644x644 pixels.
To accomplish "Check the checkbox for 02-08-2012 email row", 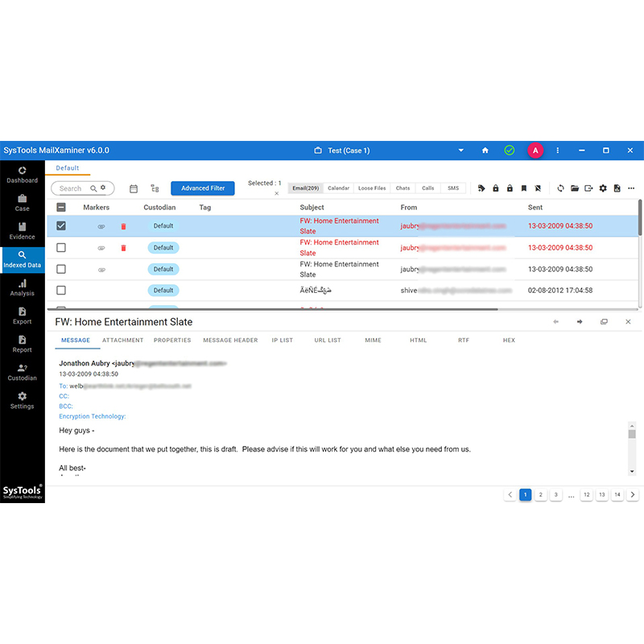I will click(x=61, y=291).
